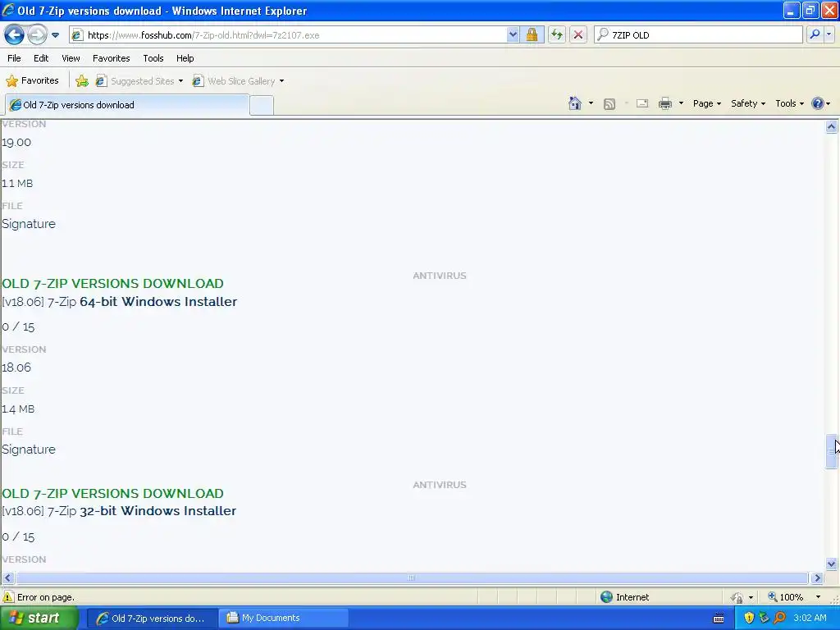Open the Safety command bar menu
The height and width of the screenshot is (630, 840).
(x=748, y=103)
